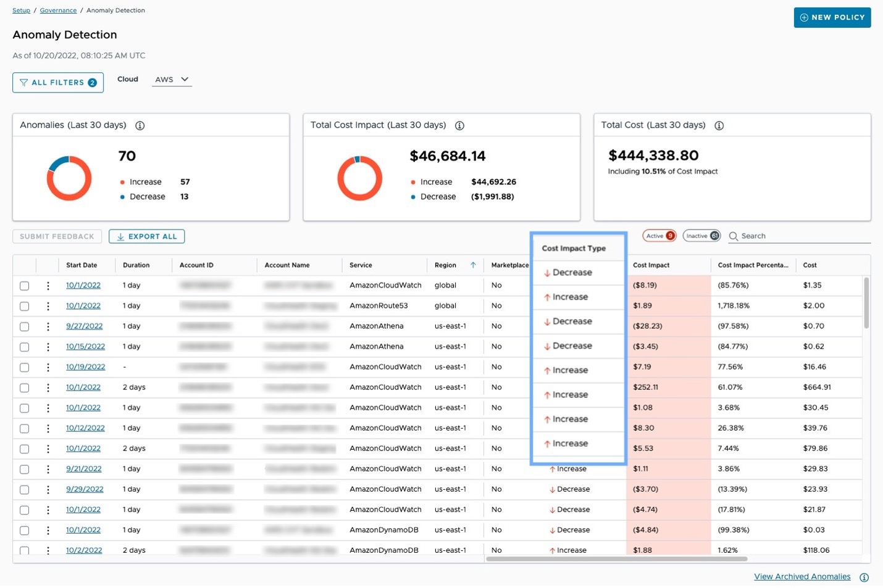Select checkbox for the AmazonRoute53 row
Screen dimensions: 883x588
tap(24, 306)
